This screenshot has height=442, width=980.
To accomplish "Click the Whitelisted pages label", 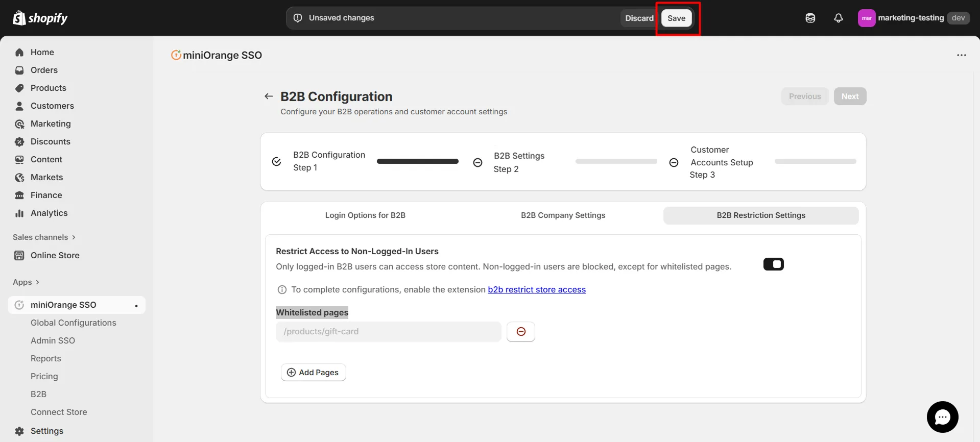I will coord(312,312).
